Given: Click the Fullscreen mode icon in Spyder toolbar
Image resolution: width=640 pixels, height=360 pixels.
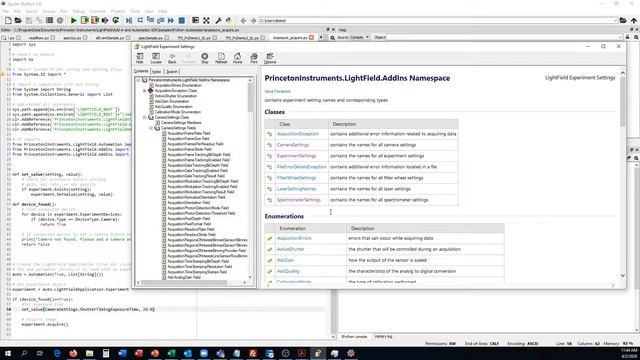Looking at the screenshot, I should click(x=207, y=20).
